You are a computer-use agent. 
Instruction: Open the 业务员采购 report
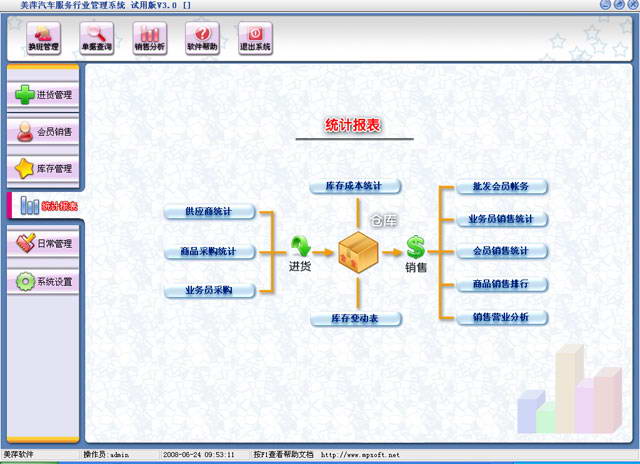click(x=209, y=291)
